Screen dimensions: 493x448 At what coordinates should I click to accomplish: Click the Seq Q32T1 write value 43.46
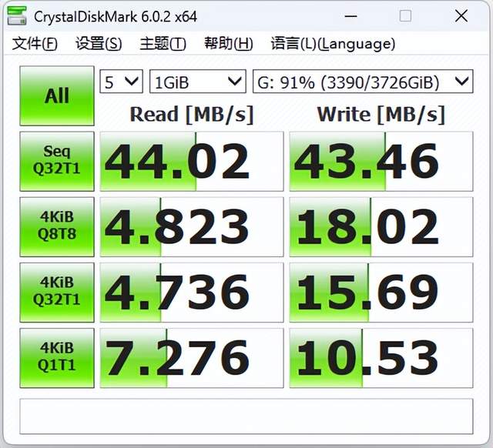point(381,161)
